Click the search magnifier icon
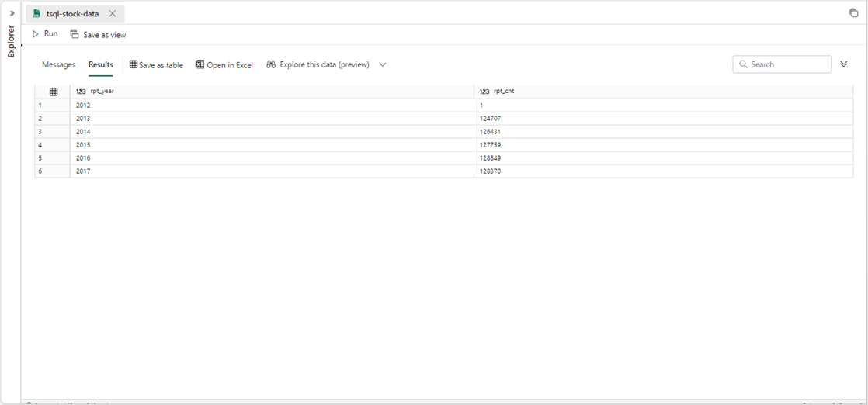Viewport: 868px width, 405px height. [743, 64]
